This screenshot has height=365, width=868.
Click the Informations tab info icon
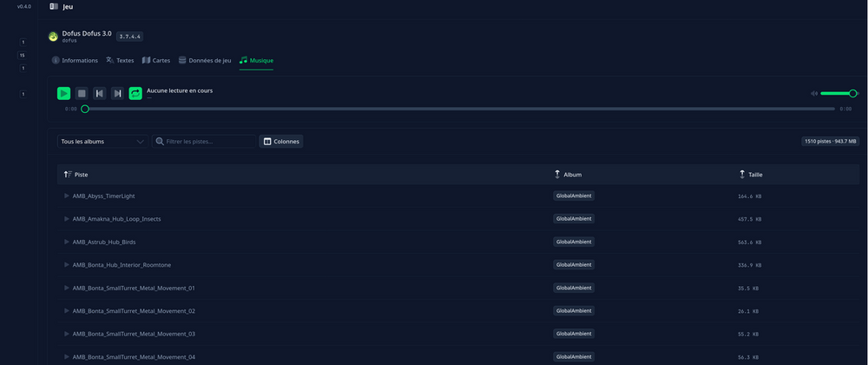56,60
